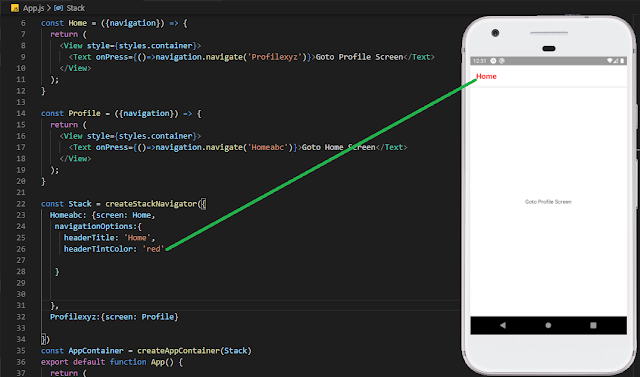Click the 'Home' string on line 25
Image resolution: width=640 pixels, height=377 pixels.
click(137, 237)
